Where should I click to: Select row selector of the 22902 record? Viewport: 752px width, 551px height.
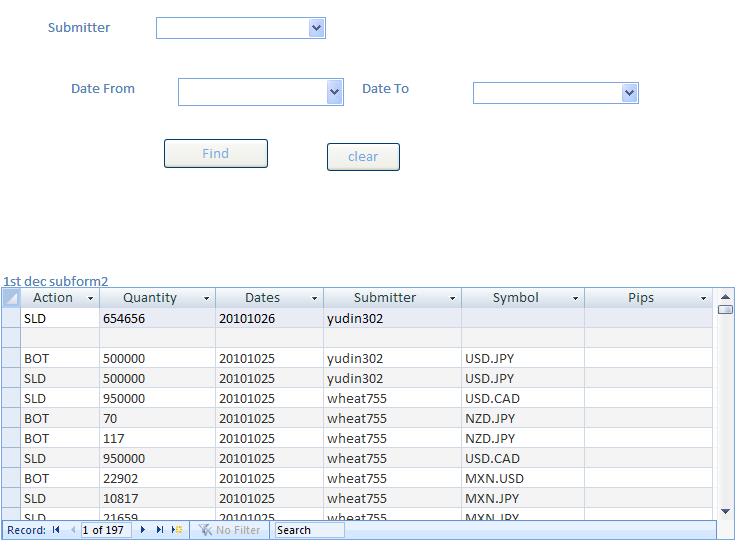point(11,478)
